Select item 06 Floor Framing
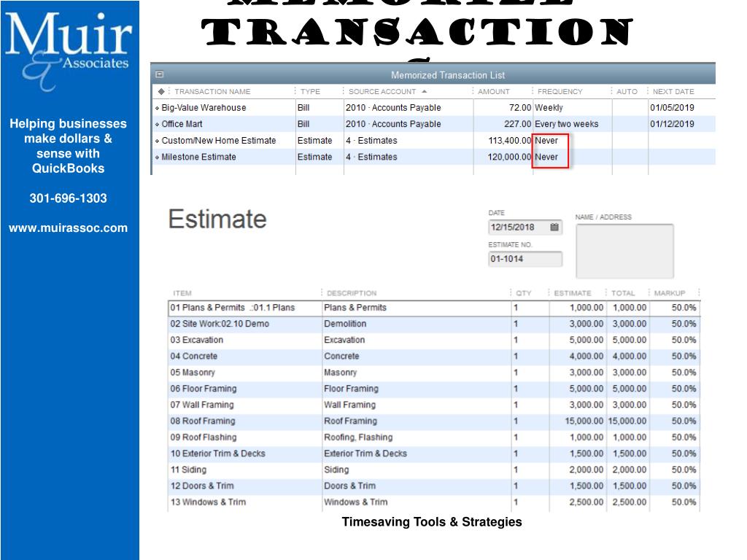The height and width of the screenshot is (560, 747). [434, 389]
